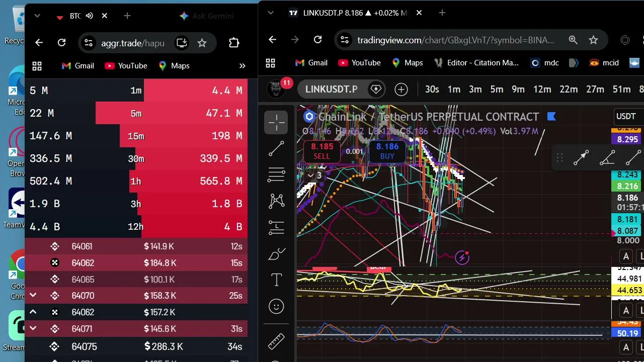Open zoom control in TradingView address bar

pos(573,40)
